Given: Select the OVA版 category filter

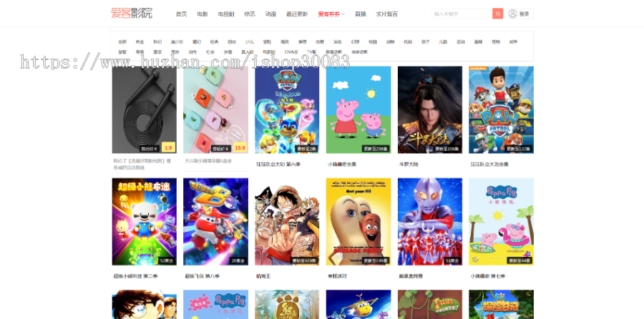Looking at the screenshot, I should (x=291, y=52).
